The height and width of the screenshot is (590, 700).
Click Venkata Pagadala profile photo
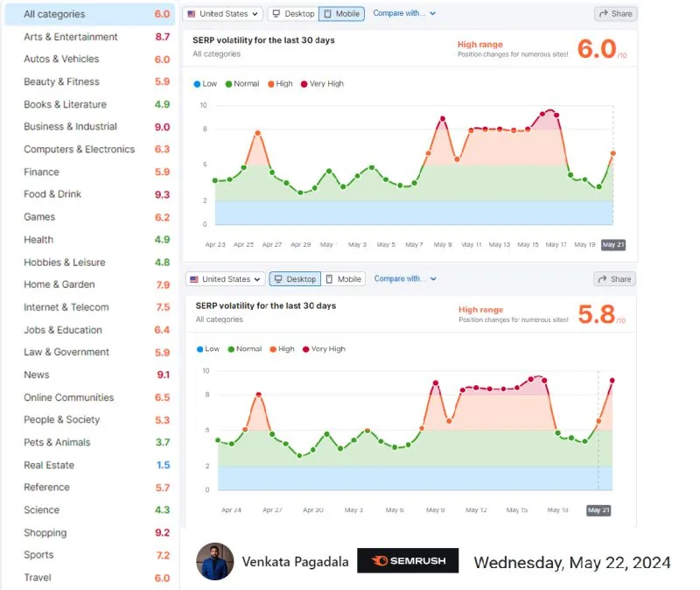pos(215,561)
